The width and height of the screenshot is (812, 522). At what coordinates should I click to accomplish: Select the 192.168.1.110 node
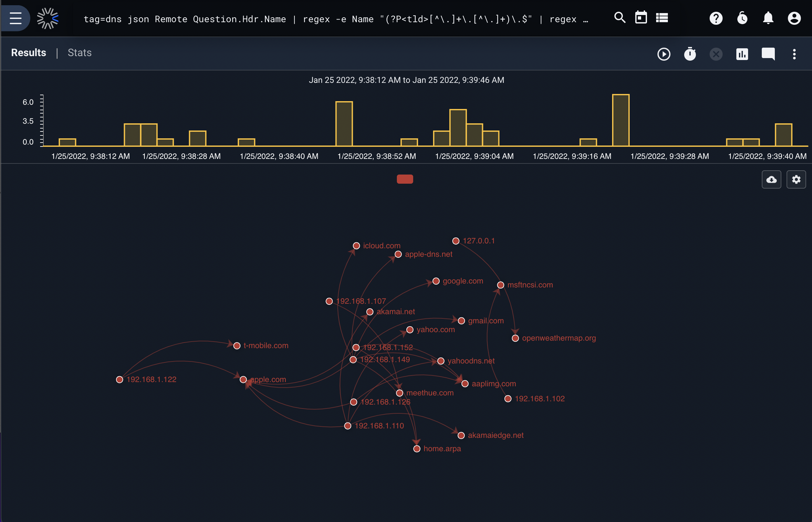(x=348, y=426)
